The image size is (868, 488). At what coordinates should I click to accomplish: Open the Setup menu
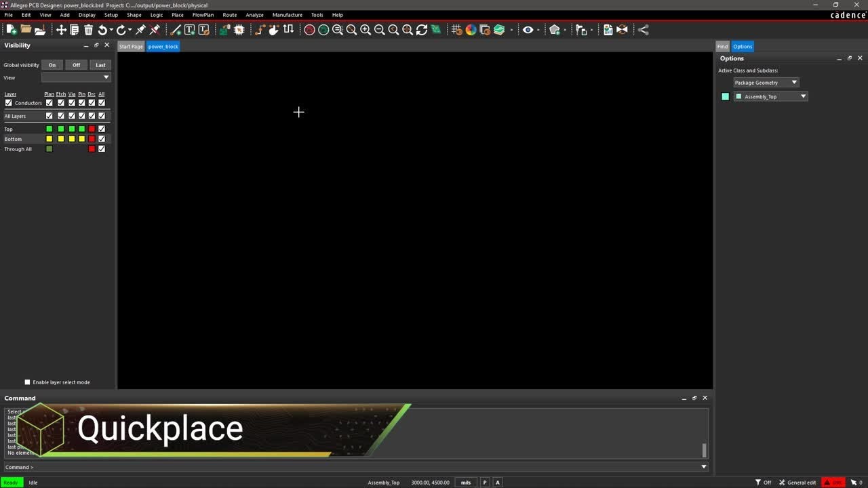point(111,15)
